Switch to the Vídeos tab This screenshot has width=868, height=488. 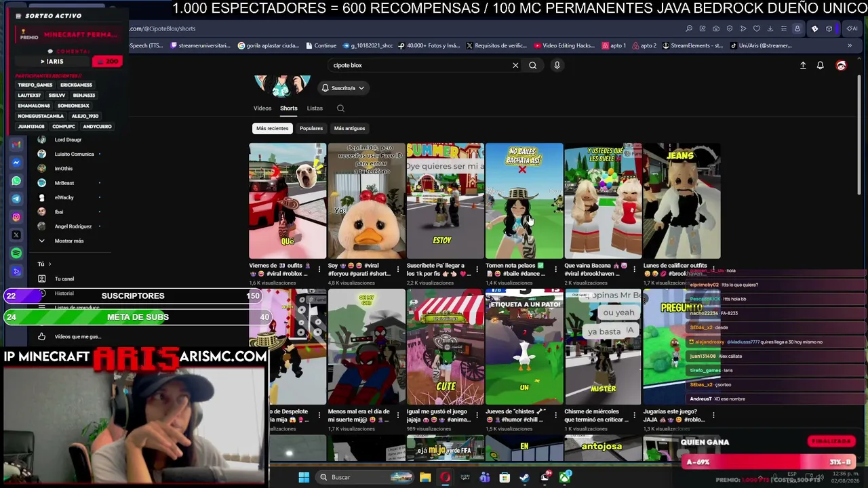coord(262,108)
